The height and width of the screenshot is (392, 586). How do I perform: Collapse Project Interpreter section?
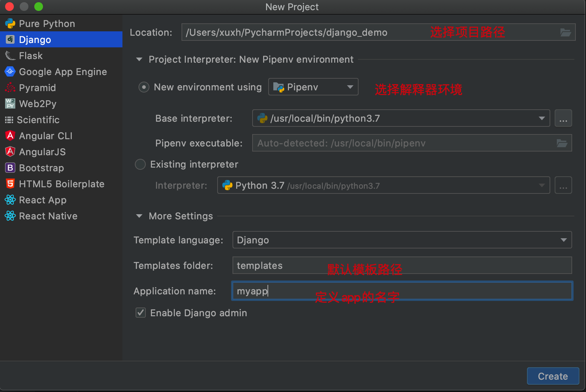click(139, 59)
